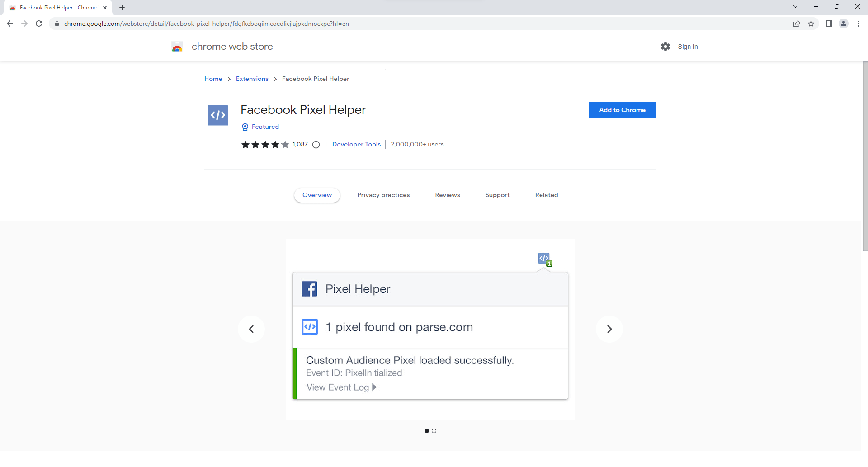The image size is (868, 467).
Task: Click the Chrome profile avatar icon
Action: click(x=843, y=24)
